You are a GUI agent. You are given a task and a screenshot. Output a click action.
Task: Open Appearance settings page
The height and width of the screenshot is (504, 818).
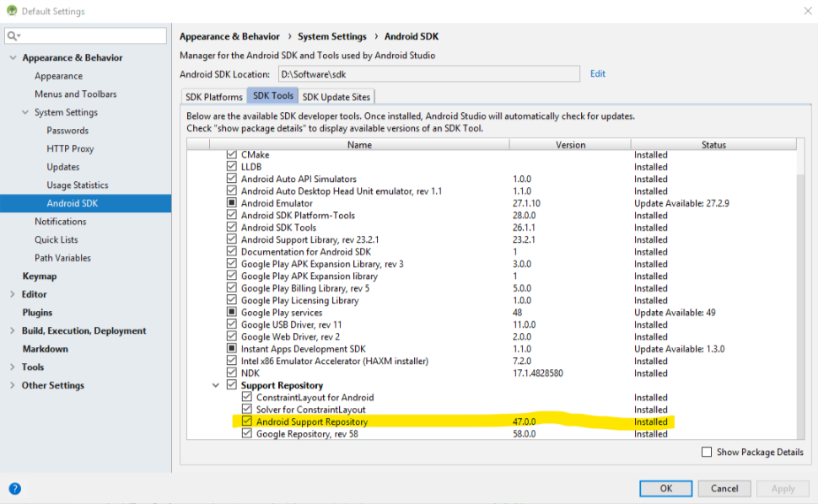coord(58,76)
